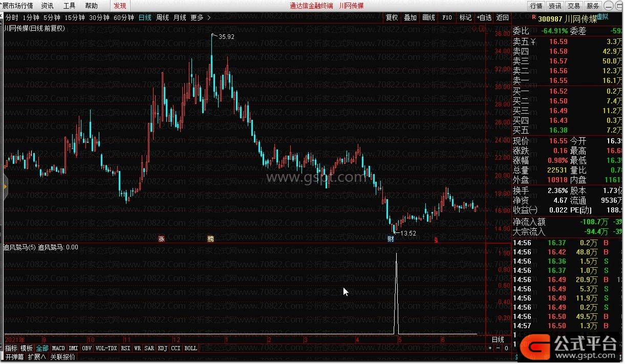The height and width of the screenshot is (364, 625).
Task: Click the 川网传媒(日线 前复权) chart title
Action: coord(34,28)
